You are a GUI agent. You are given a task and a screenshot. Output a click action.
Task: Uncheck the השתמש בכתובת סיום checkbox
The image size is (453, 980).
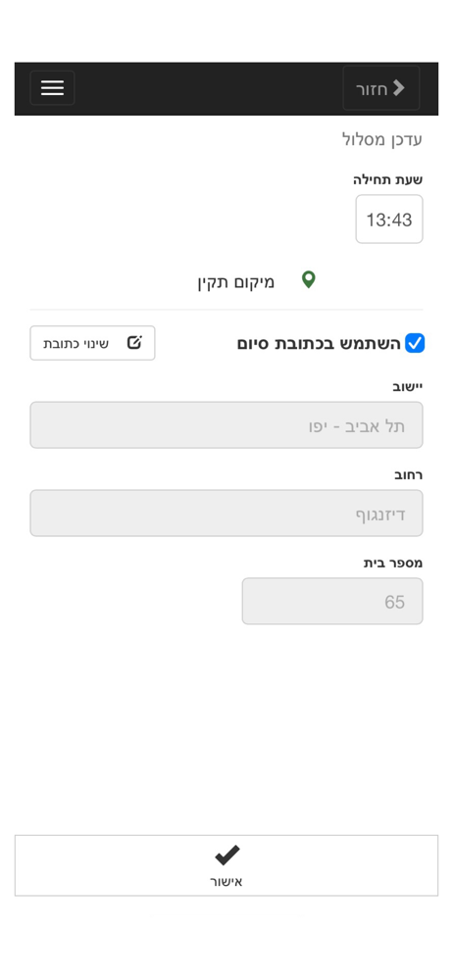(x=414, y=343)
